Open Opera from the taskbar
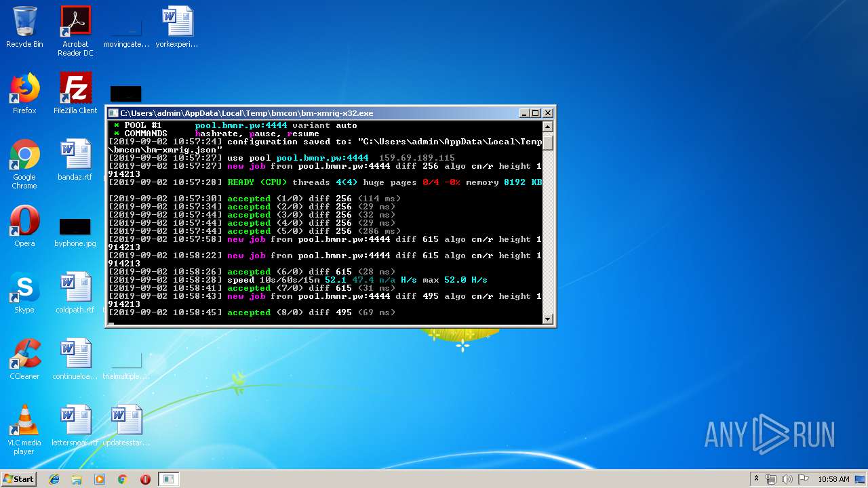The image size is (868, 488). [145, 479]
